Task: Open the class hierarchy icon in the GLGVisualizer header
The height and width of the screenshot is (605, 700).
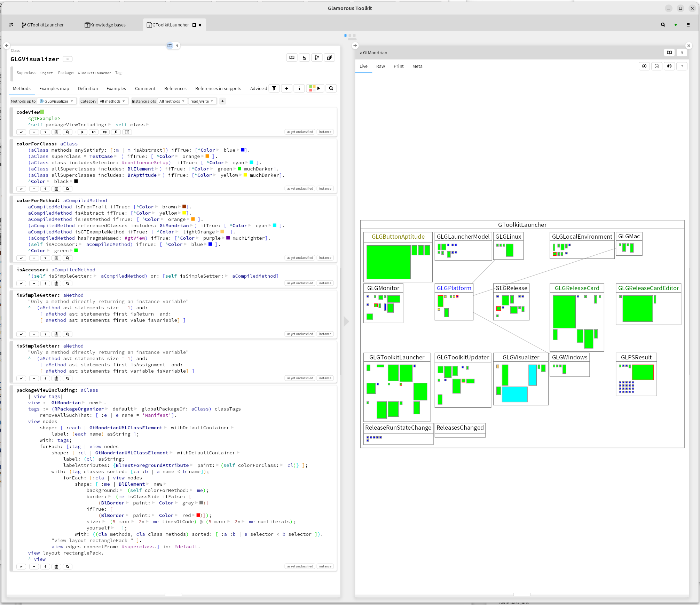Action: (x=304, y=58)
